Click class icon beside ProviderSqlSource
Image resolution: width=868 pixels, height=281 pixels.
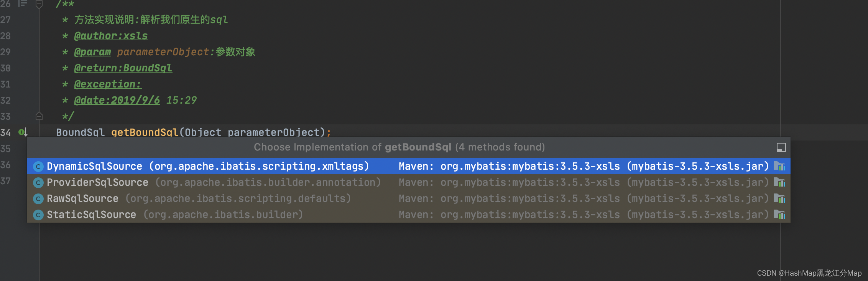(x=38, y=183)
